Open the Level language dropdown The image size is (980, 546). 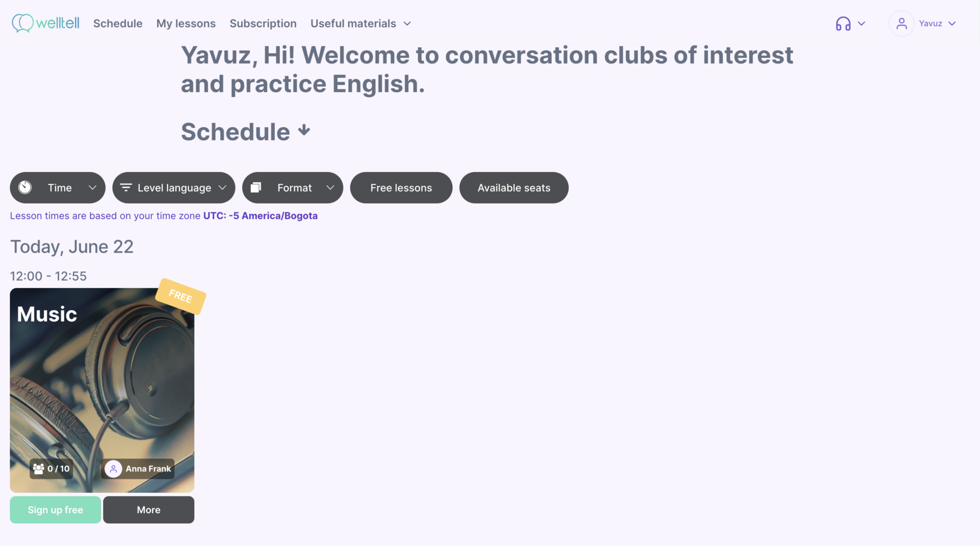pyautogui.click(x=222, y=188)
